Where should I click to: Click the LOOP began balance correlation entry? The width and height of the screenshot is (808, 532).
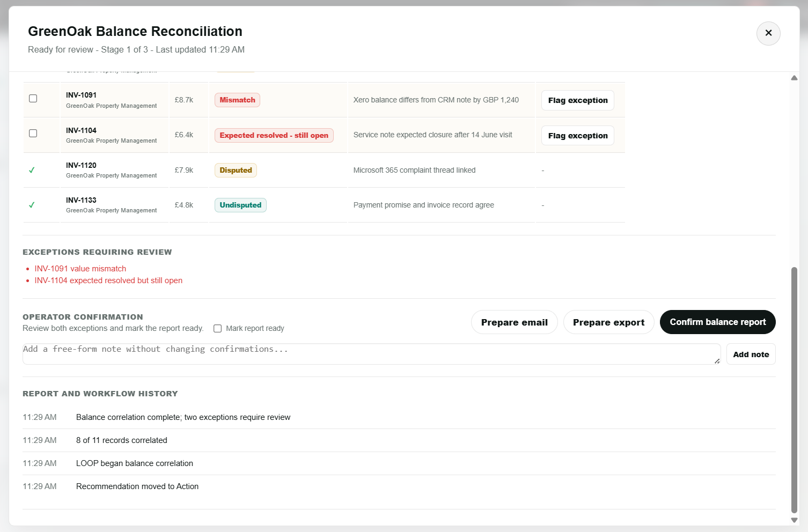point(135,463)
